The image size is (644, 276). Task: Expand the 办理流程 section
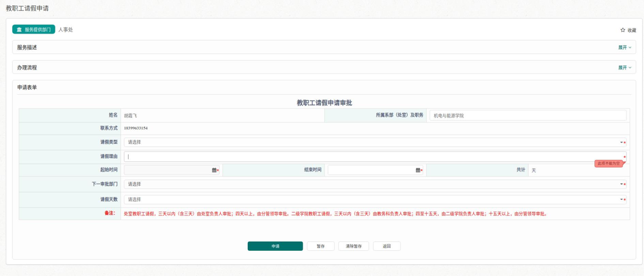(x=624, y=68)
